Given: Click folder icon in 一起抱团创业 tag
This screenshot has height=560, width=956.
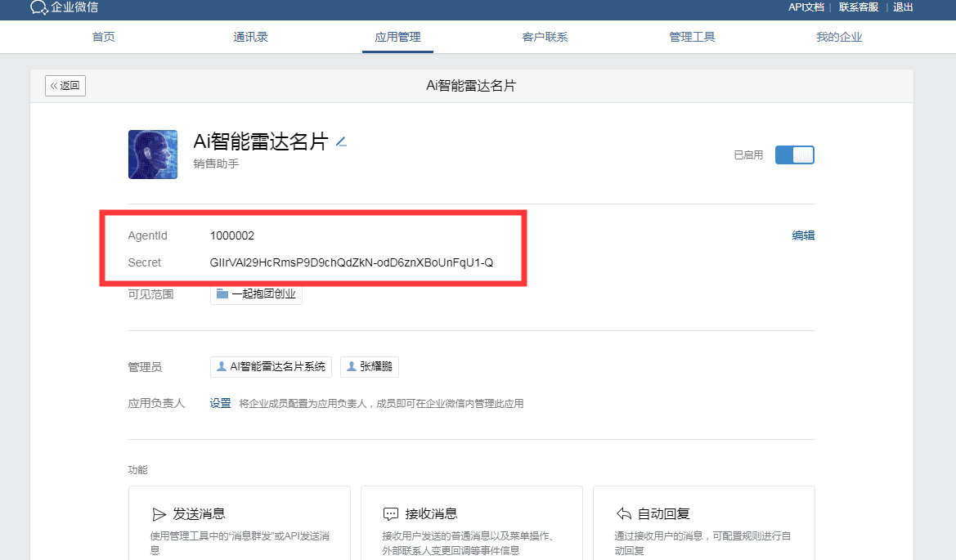Looking at the screenshot, I should [222, 294].
